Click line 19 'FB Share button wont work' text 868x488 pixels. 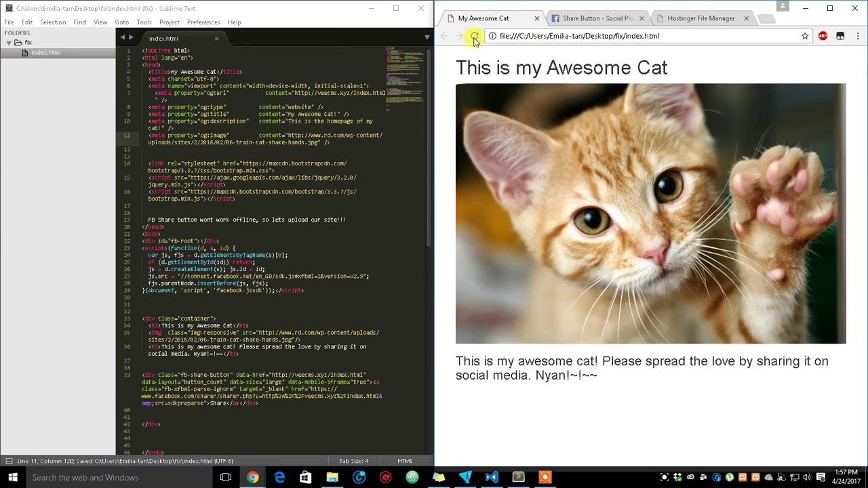tap(247, 220)
